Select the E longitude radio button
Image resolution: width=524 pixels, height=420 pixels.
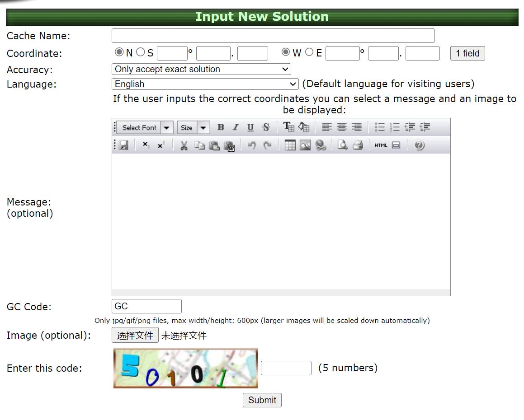309,52
